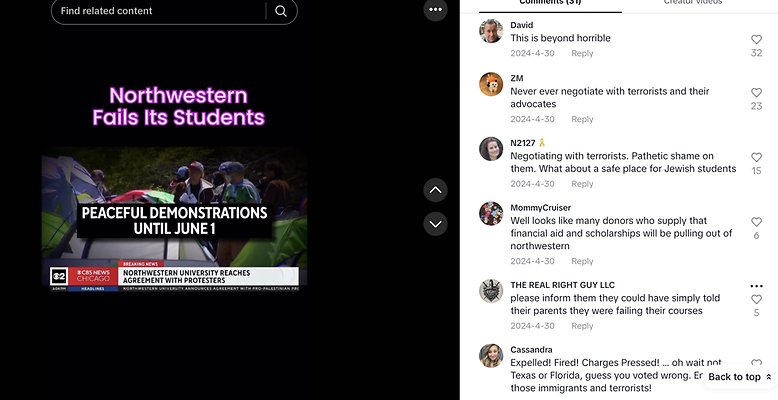Viewport: 778px width, 400px height.
Task: Click the search magnifier icon
Action: coord(281,11)
